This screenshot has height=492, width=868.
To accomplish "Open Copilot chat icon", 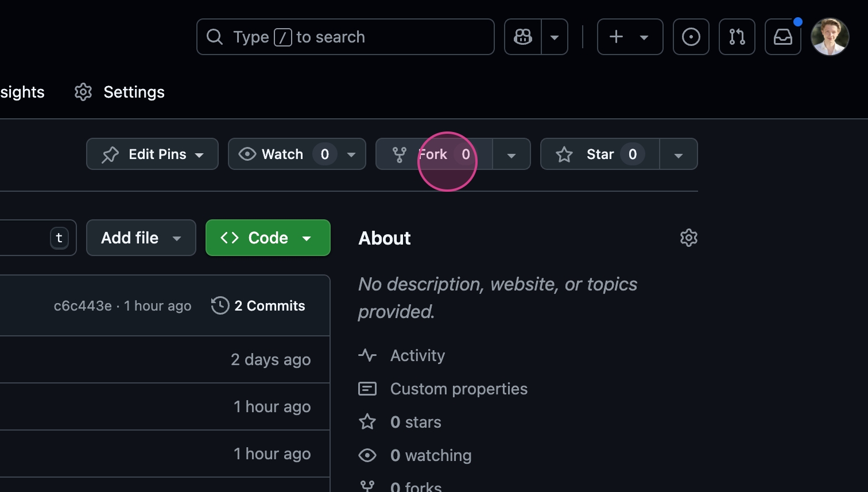I will coord(523,37).
